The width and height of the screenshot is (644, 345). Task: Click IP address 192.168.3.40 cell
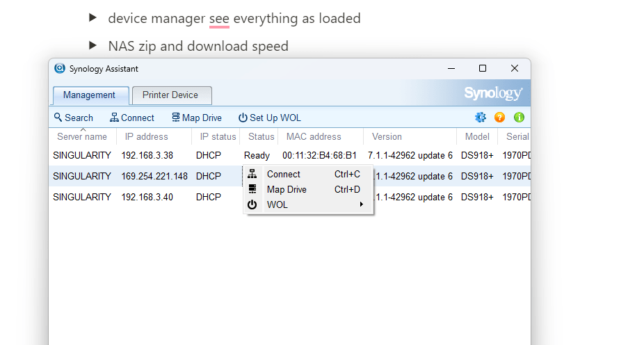tap(147, 197)
